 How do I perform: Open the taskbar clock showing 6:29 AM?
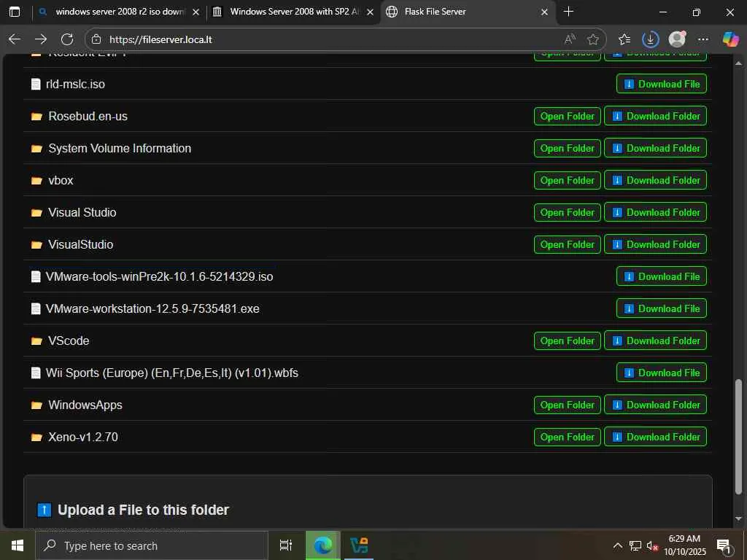(684, 545)
